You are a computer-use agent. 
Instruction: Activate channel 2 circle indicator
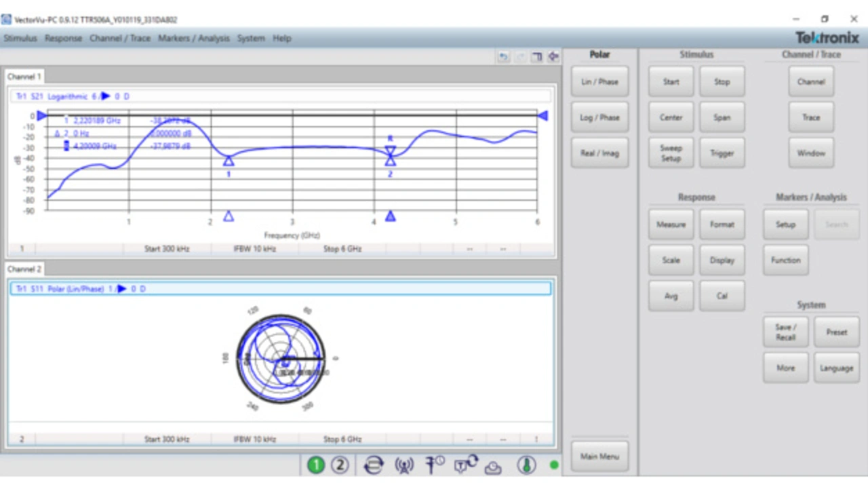click(x=340, y=465)
